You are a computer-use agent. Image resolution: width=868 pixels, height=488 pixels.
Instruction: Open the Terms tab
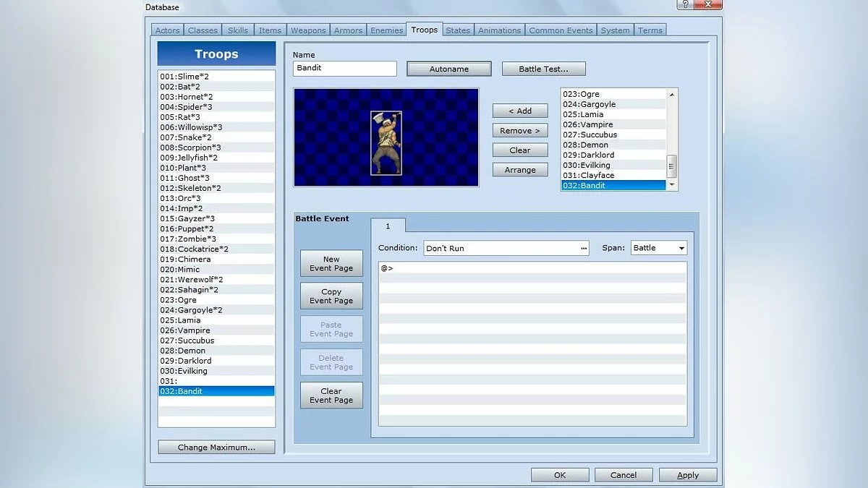point(650,30)
